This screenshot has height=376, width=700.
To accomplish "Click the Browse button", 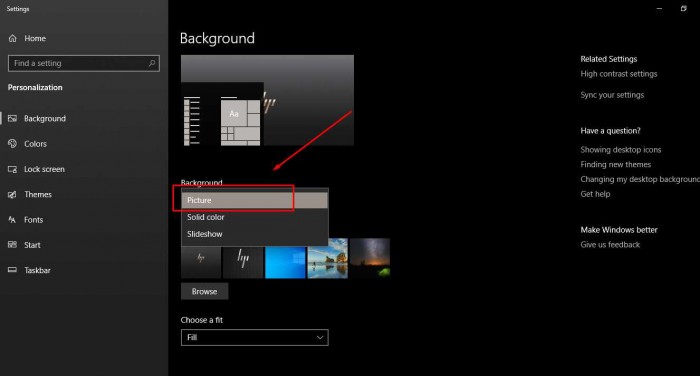I will pos(204,292).
